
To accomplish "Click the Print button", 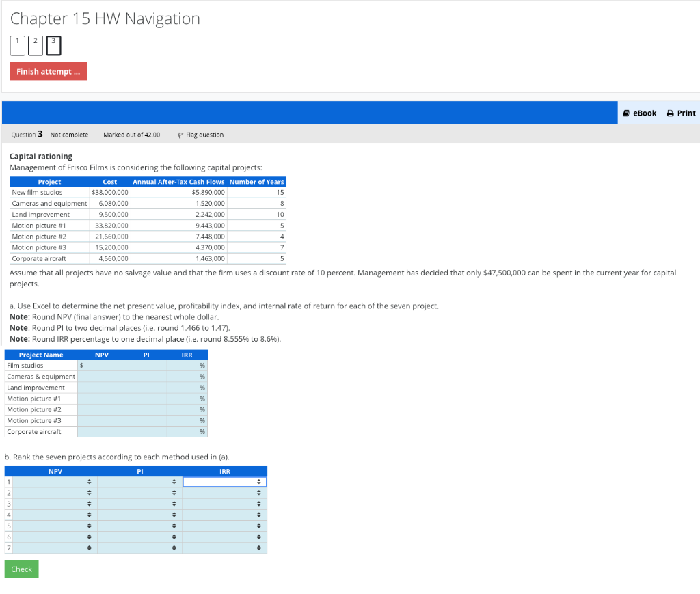I will (681, 113).
